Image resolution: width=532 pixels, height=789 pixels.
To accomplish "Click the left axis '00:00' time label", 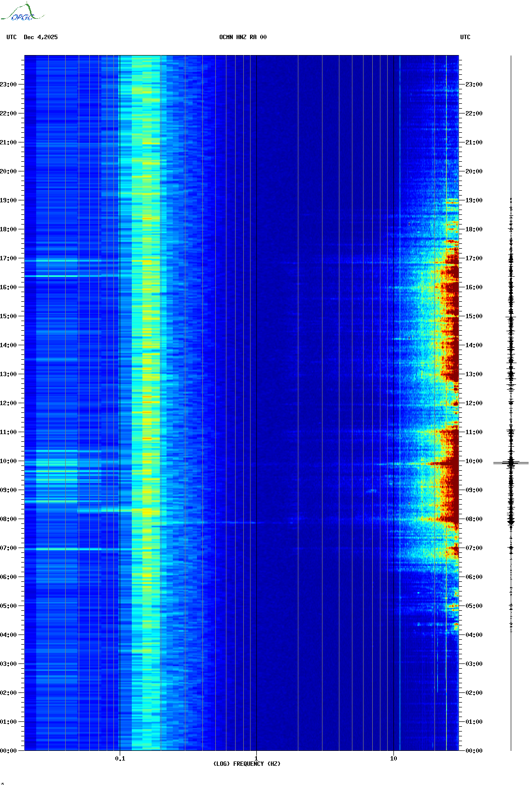I will click(8, 751).
